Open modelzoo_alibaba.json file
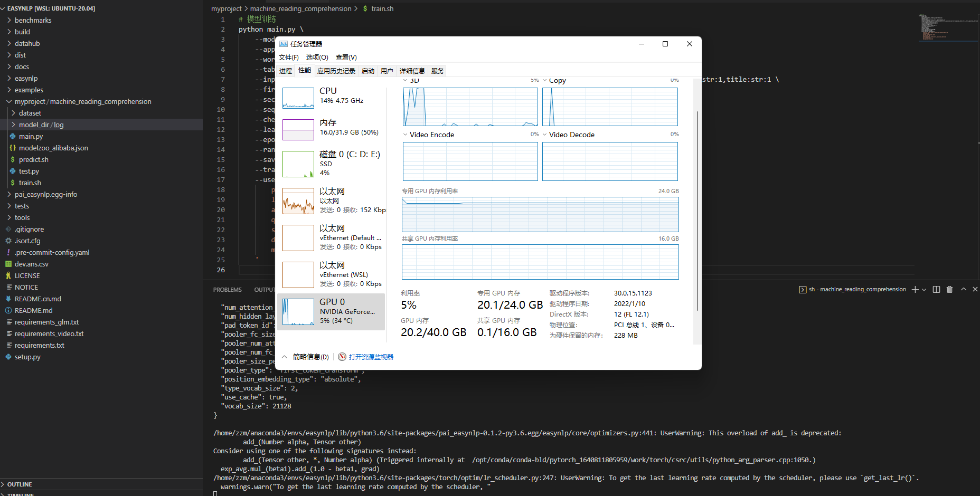Screen dimensions: 980x496 pos(101,148)
